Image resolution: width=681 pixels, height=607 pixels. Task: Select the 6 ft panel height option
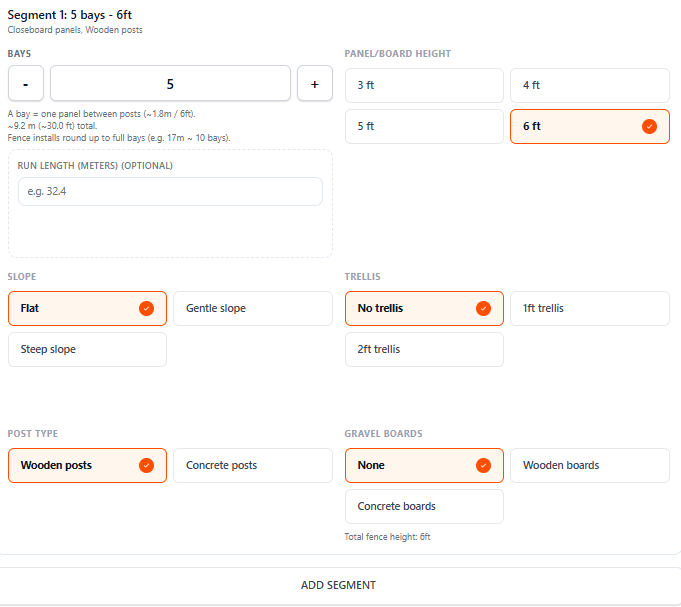point(589,126)
